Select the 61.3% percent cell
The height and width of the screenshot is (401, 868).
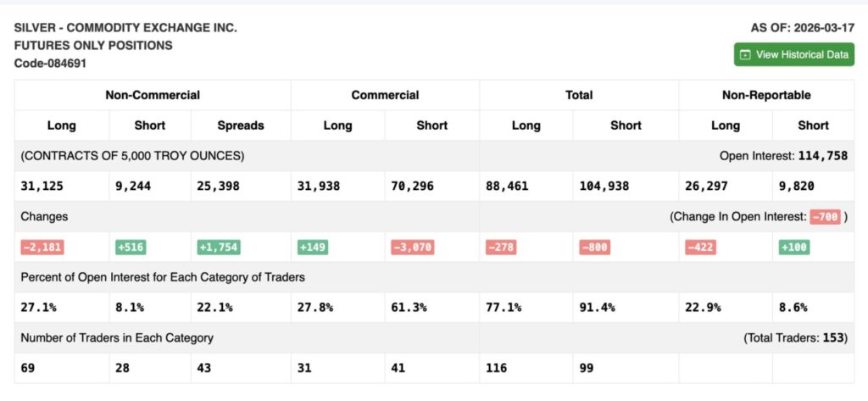tap(409, 308)
